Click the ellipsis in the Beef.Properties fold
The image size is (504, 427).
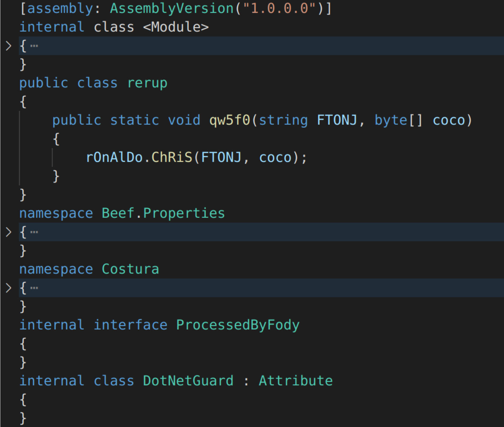pos(34,232)
